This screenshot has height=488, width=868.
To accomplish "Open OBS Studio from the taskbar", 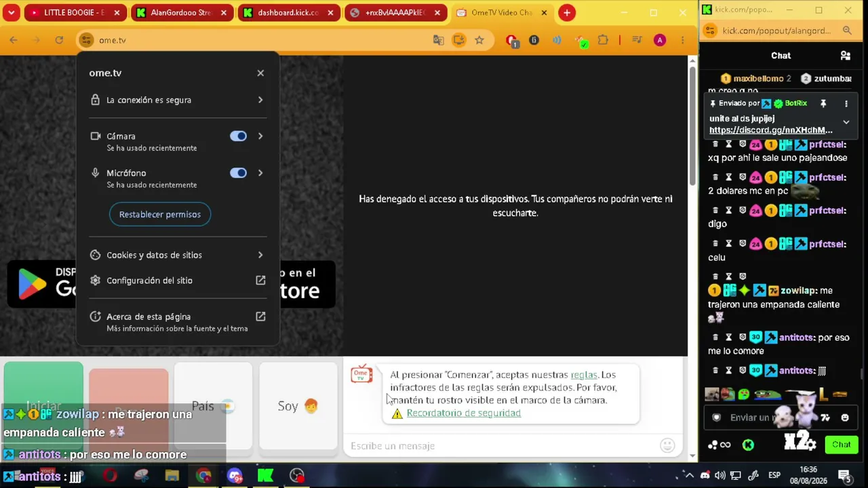I will [297, 476].
